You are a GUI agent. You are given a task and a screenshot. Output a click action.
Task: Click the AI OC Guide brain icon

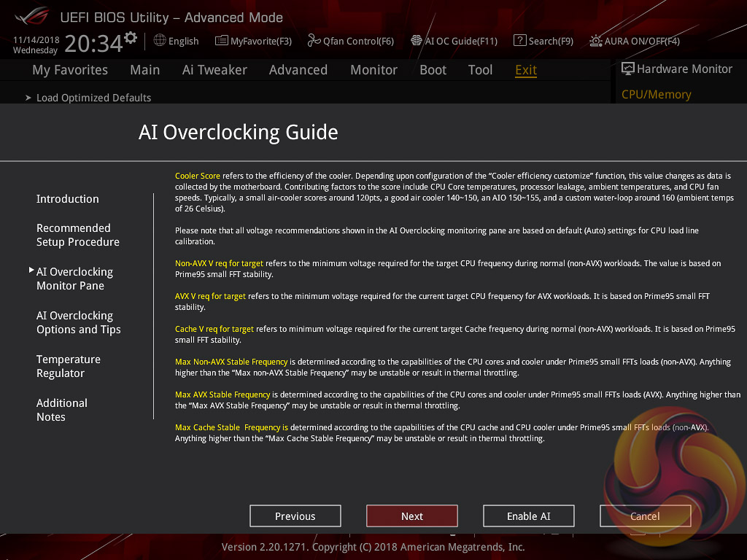click(x=417, y=41)
